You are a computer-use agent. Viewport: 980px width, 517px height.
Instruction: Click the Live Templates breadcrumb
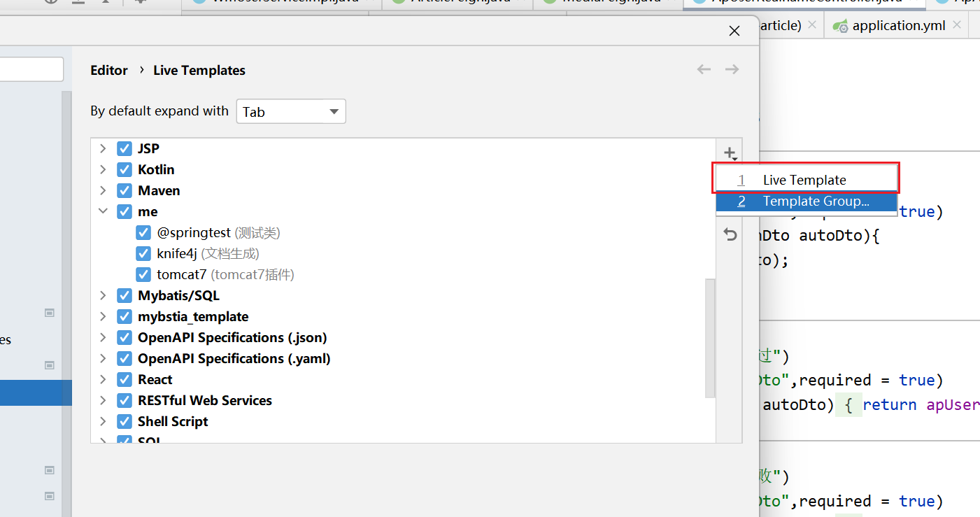199,70
